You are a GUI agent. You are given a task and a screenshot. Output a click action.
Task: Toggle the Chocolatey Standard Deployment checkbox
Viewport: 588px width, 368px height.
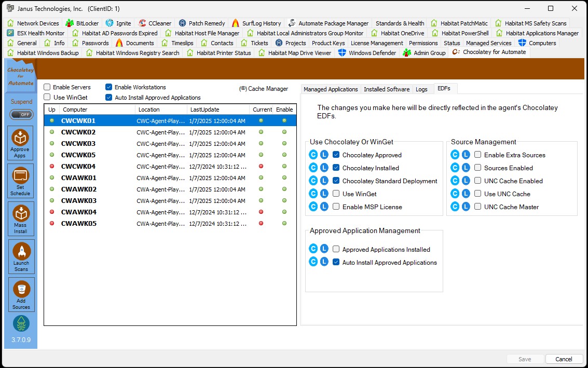tap(336, 181)
